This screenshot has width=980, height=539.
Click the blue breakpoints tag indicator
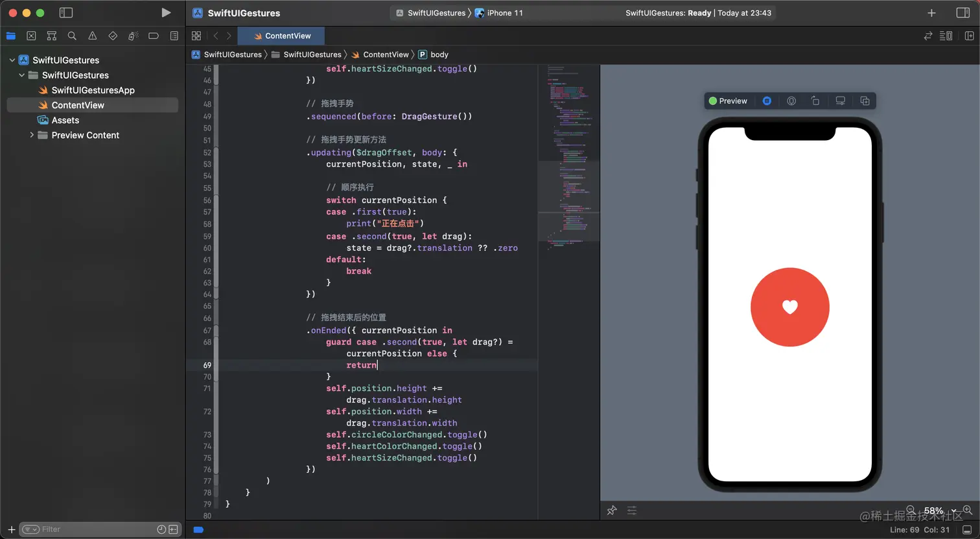(198, 529)
